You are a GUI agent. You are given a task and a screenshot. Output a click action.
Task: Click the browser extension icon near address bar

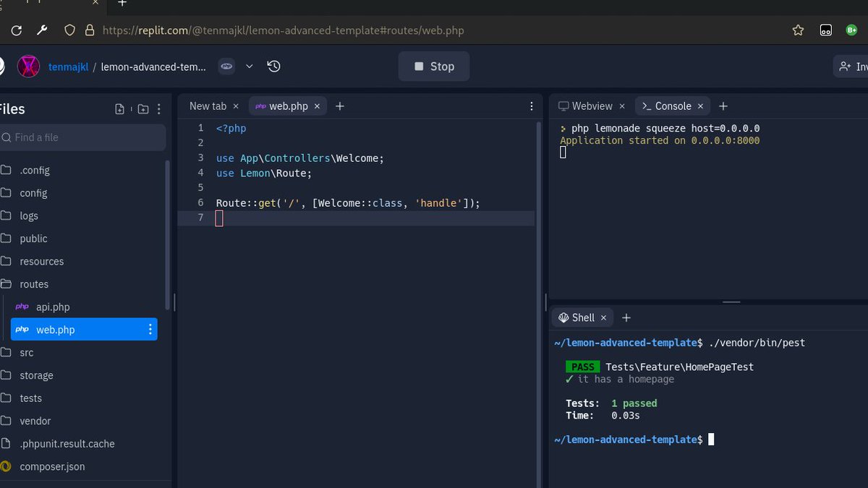(825, 30)
